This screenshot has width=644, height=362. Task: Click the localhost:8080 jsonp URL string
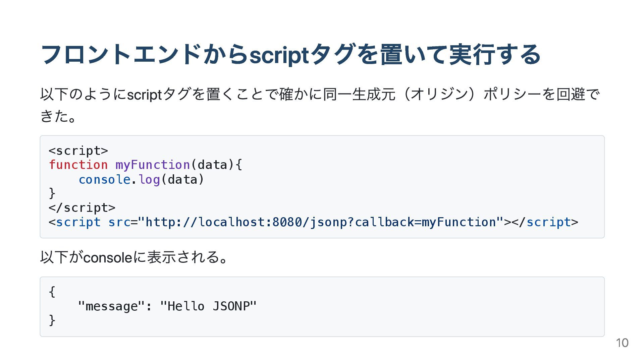tap(320, 222)
